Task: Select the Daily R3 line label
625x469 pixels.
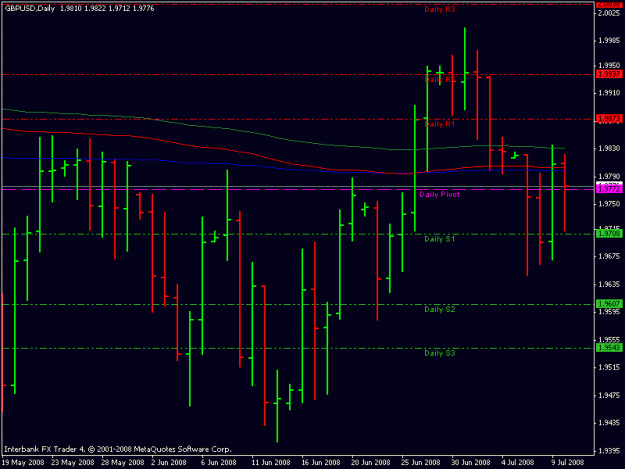Action: coord(439,9)
